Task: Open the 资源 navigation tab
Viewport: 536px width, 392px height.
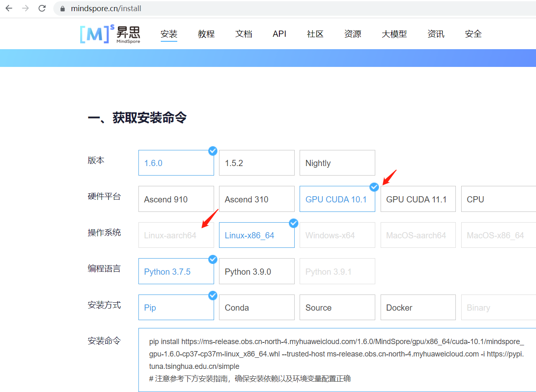Action: [x=353, y=34]
